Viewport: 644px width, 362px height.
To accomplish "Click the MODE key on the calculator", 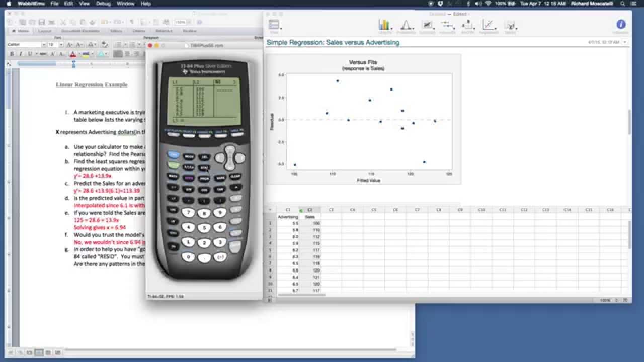I will click(x=189, y=156).
